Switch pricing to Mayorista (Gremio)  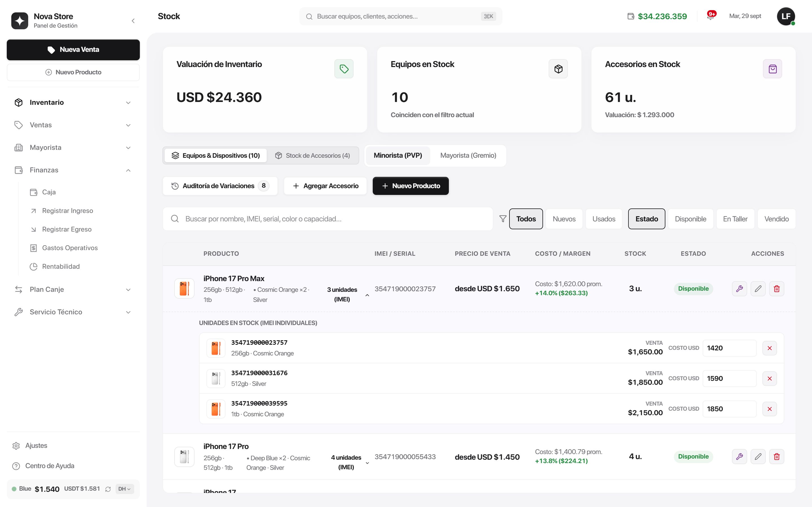468,155
